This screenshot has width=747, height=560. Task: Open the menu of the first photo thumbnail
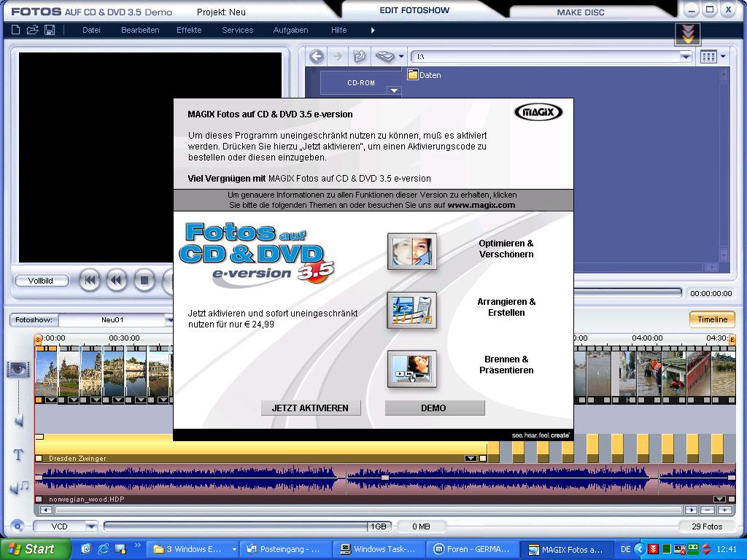pos(50,400)
